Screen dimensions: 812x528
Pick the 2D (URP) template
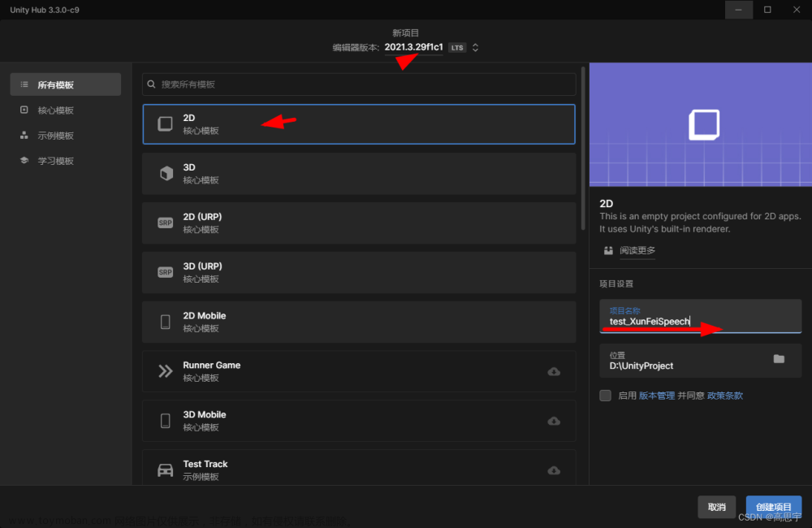click(x=359, y=223)
